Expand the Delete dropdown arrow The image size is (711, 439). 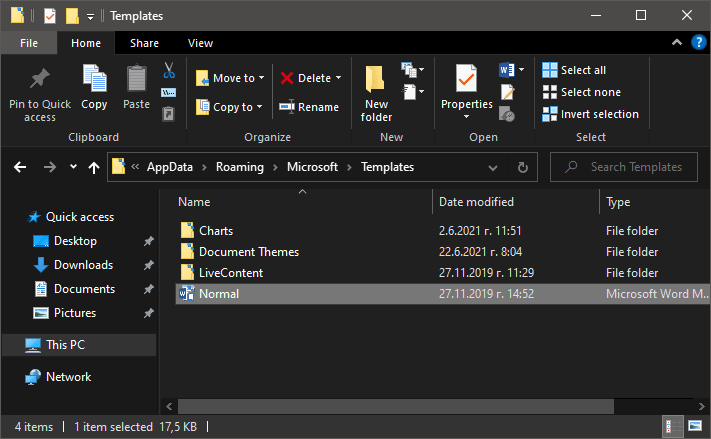tap(338, 78)
